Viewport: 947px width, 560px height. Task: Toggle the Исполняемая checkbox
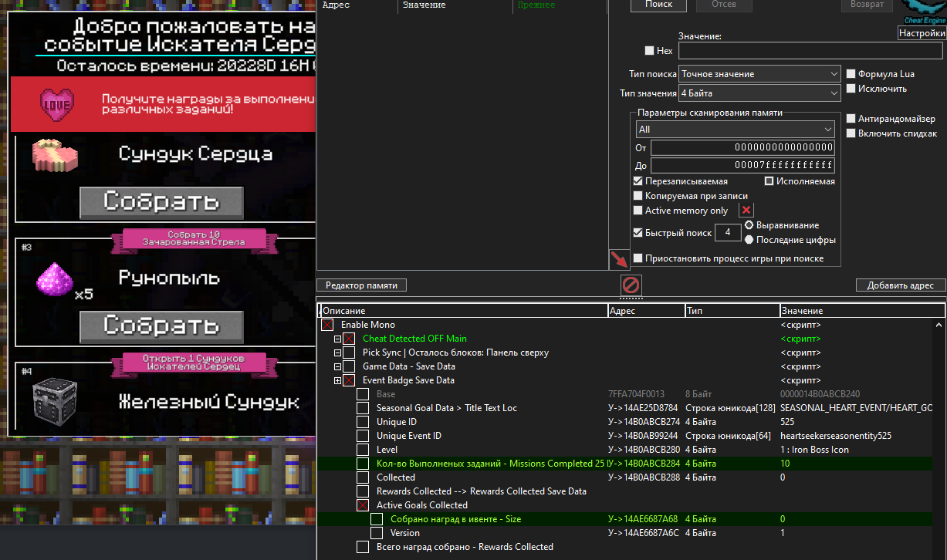point(769,181)
